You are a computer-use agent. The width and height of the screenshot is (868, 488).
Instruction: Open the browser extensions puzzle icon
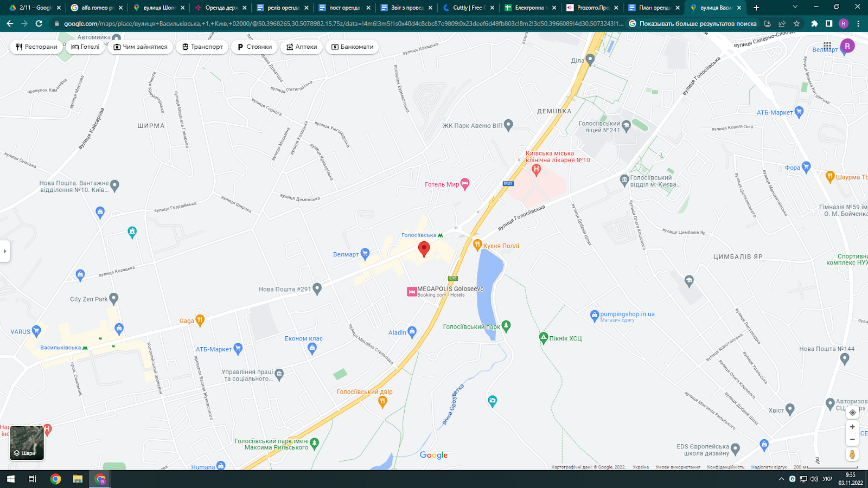click(814, 23)
